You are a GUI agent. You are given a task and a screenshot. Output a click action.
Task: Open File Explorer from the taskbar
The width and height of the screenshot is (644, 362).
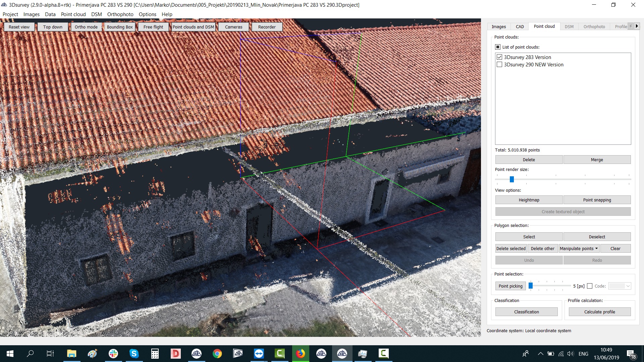[71, 354]
